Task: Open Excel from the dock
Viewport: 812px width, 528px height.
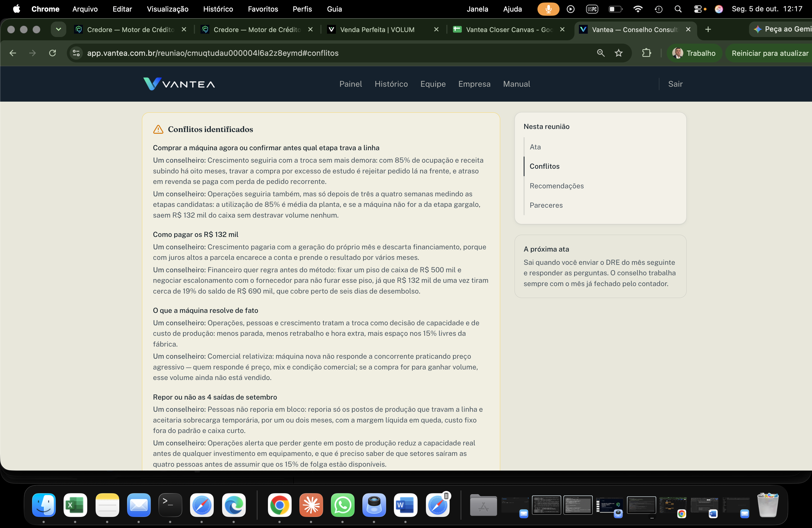Action: click(75, 505)
